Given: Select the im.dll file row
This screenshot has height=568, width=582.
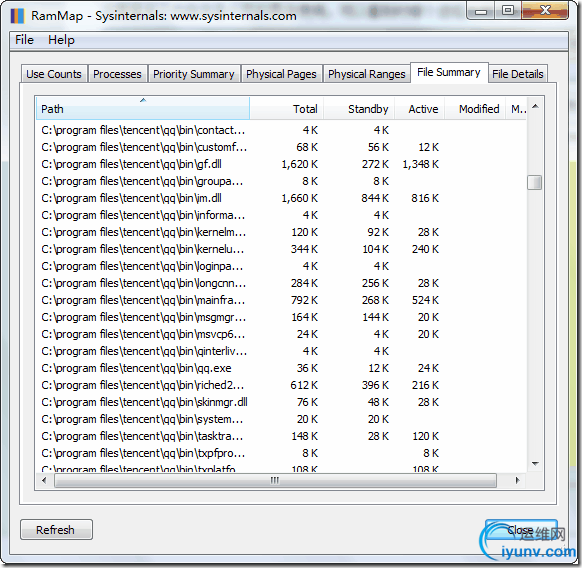Looking at the screenshot, I should pos(281,198).
